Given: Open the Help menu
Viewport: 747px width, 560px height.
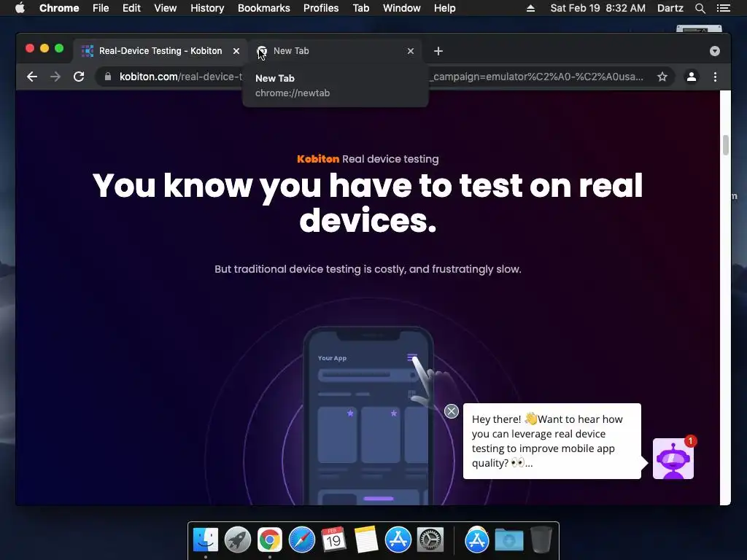Looking at the screenshot, I should click(x=444, y=8).
